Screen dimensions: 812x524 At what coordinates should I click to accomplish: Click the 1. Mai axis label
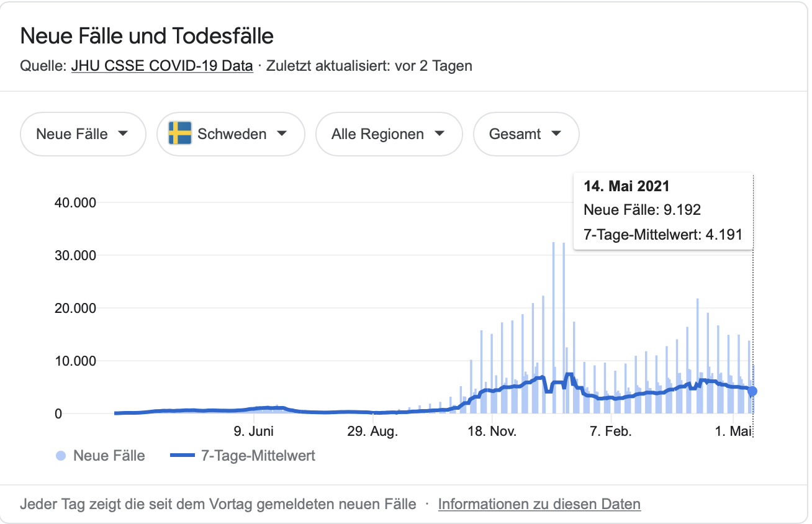point(734,431)
